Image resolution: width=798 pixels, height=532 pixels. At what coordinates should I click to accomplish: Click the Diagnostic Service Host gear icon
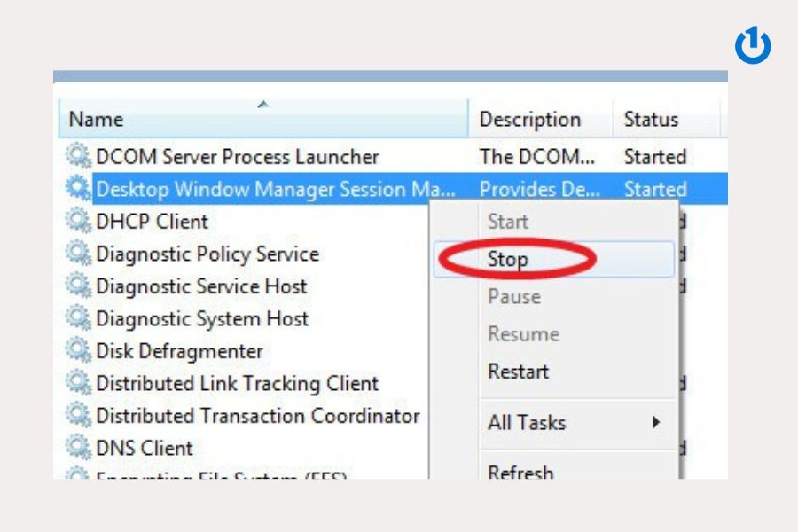point(78,286)
